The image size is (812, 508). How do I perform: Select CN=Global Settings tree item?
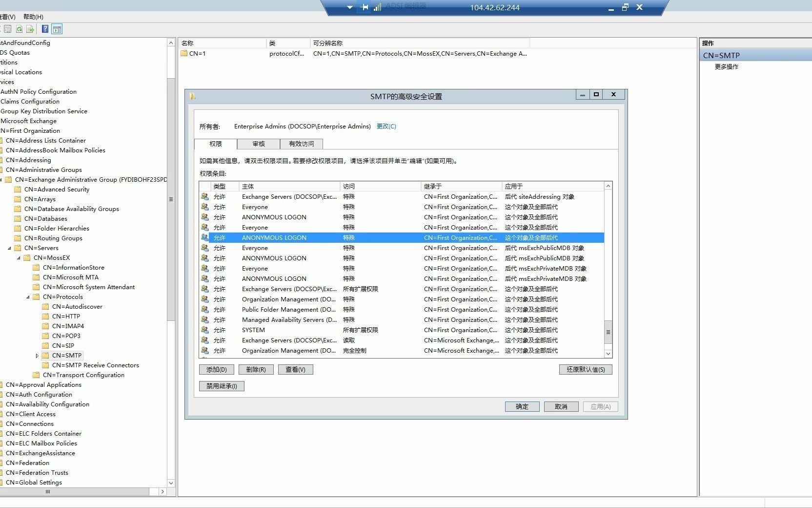34,482
